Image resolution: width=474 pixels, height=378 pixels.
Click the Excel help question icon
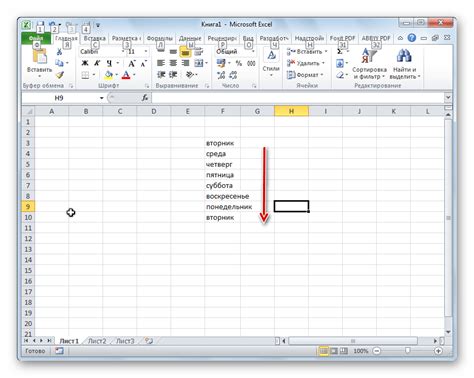click(x=412, y=38)
